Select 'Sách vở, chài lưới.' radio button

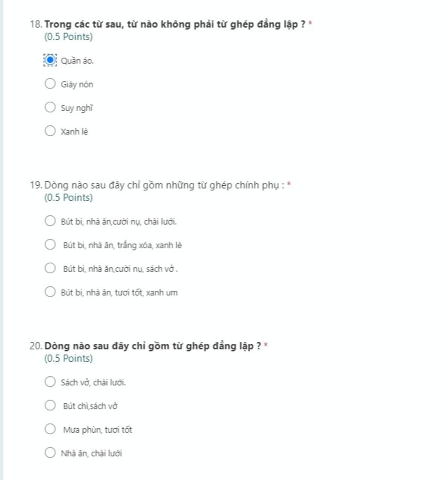(50, 382)
